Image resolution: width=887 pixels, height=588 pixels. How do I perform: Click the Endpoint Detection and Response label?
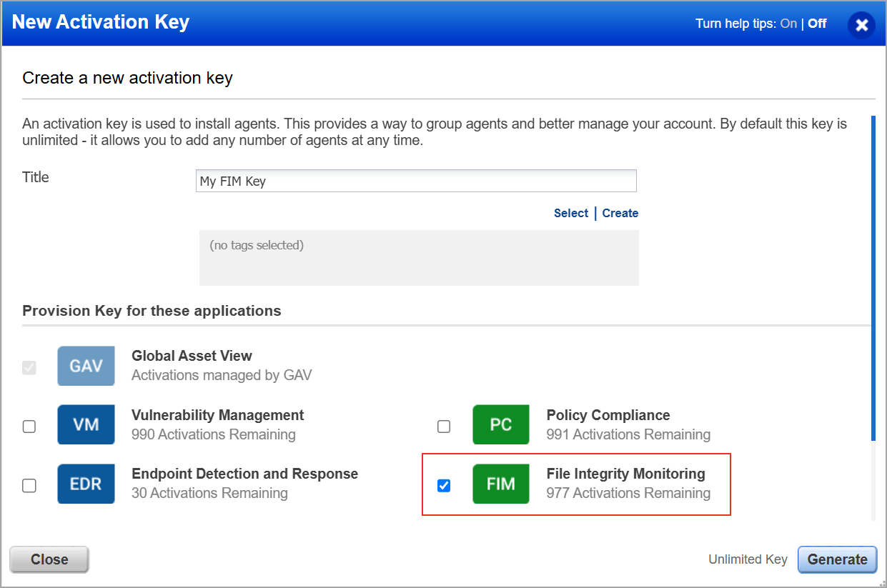[x=244, y=474]
